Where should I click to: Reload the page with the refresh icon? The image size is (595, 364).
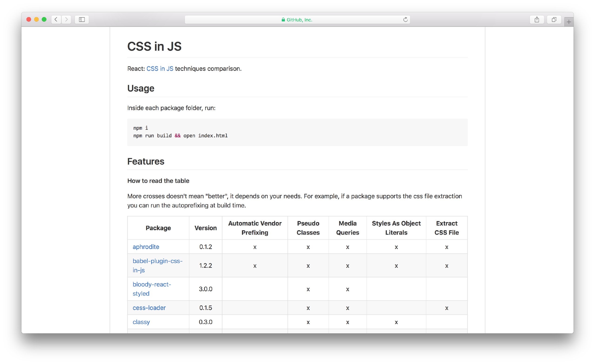pyautogui.click(x=405, y=20)
